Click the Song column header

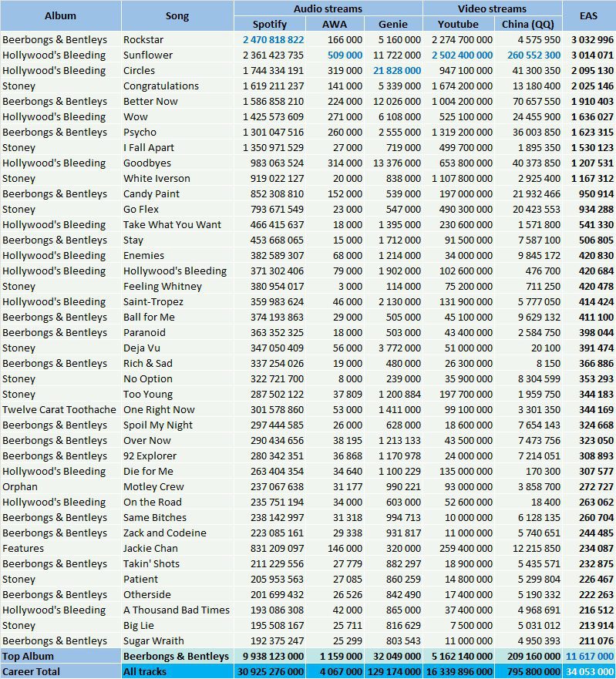[177, 16]
